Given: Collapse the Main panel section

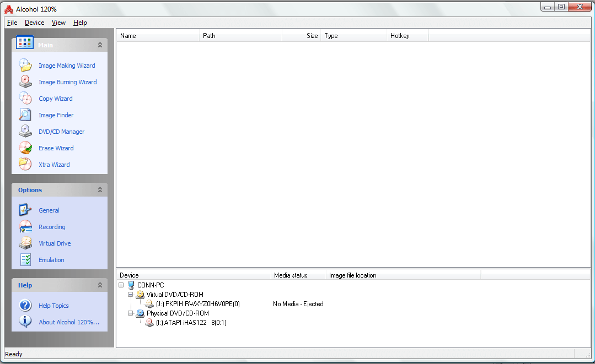Looking at the screenshot, I should pyautogui.click(x=100, y=45).
